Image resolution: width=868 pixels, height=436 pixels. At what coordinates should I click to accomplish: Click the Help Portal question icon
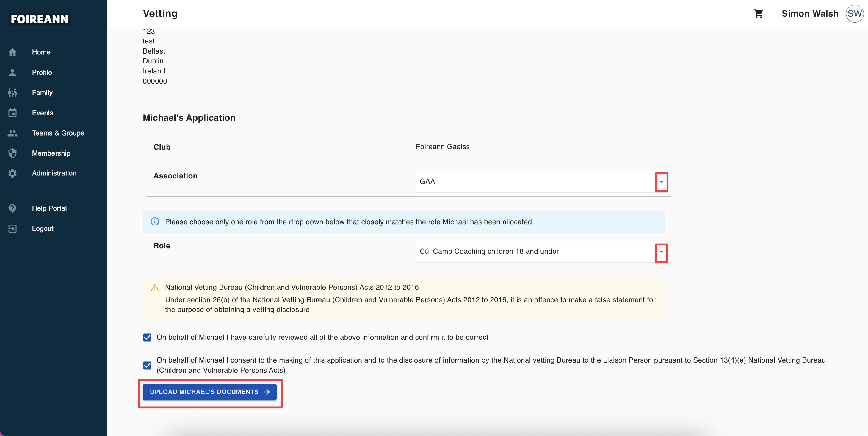click(x=12, y=208)
